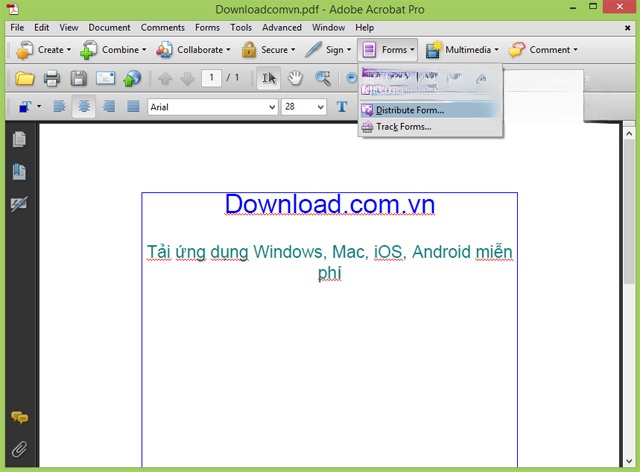Click the Save floppy disk icon
This screenshot has height=472, width=640.
(x=78, y=78)
